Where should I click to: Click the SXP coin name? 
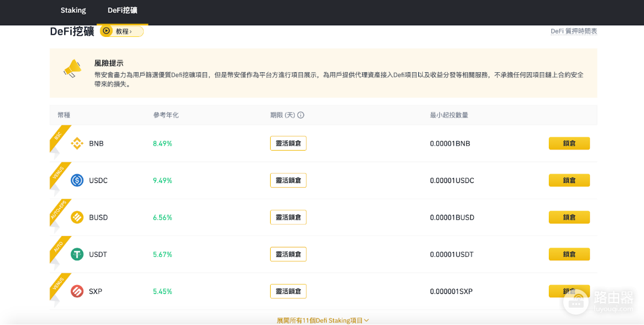coord(95,292)
